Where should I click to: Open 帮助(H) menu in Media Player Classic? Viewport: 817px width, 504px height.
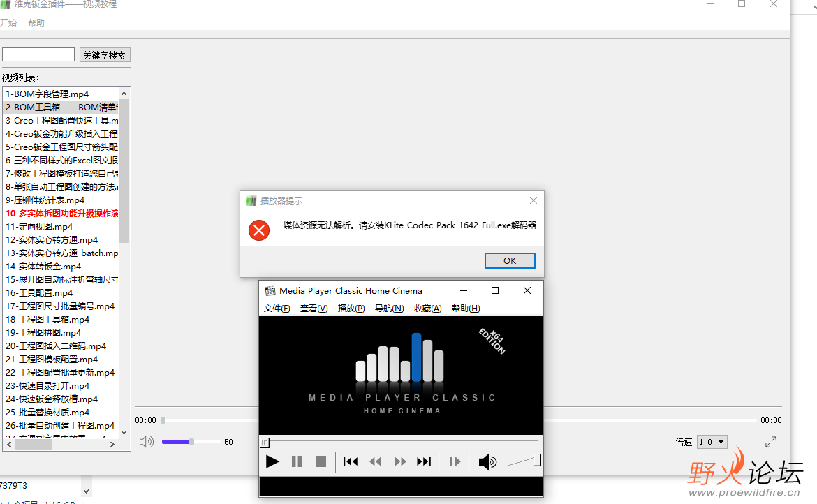pos(466,309)
